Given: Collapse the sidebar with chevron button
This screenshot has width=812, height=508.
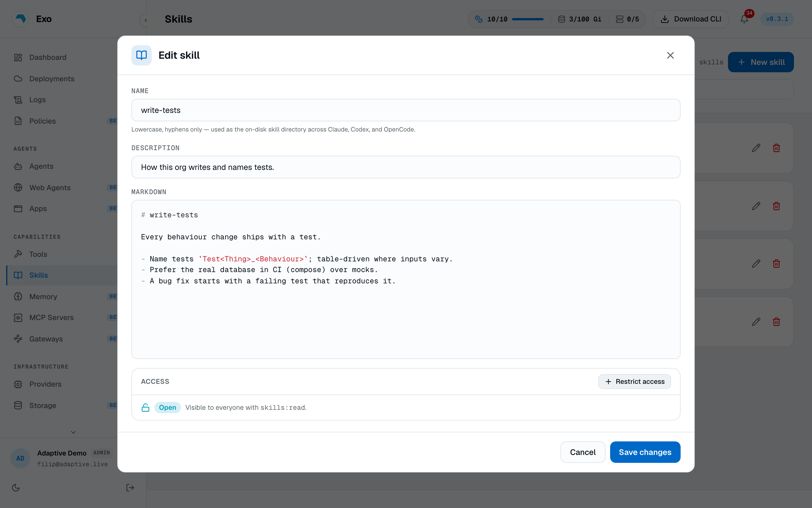Looking at the screenshot, I should tap(145, 20).
